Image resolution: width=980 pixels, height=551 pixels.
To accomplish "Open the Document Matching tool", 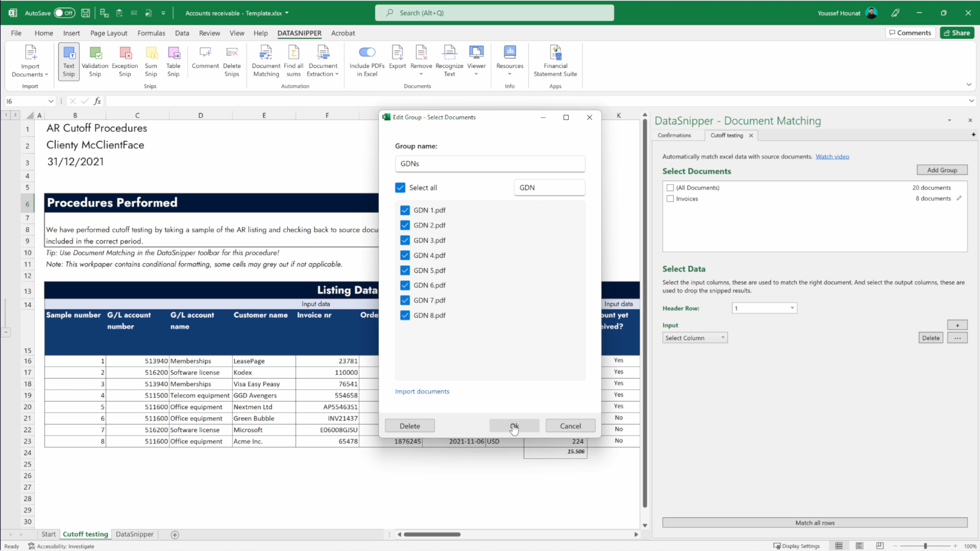I will [x=265, y=60].
